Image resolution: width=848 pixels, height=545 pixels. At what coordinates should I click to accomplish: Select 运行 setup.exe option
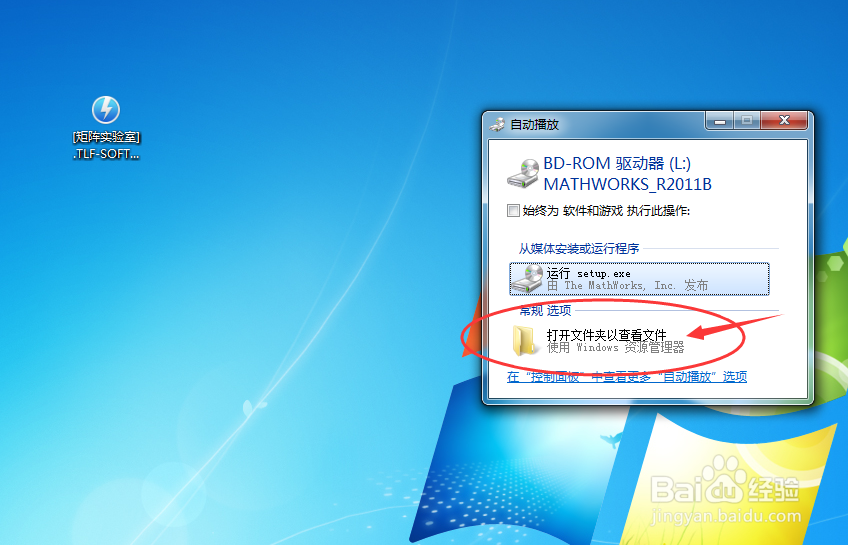(x=639, y=278)
